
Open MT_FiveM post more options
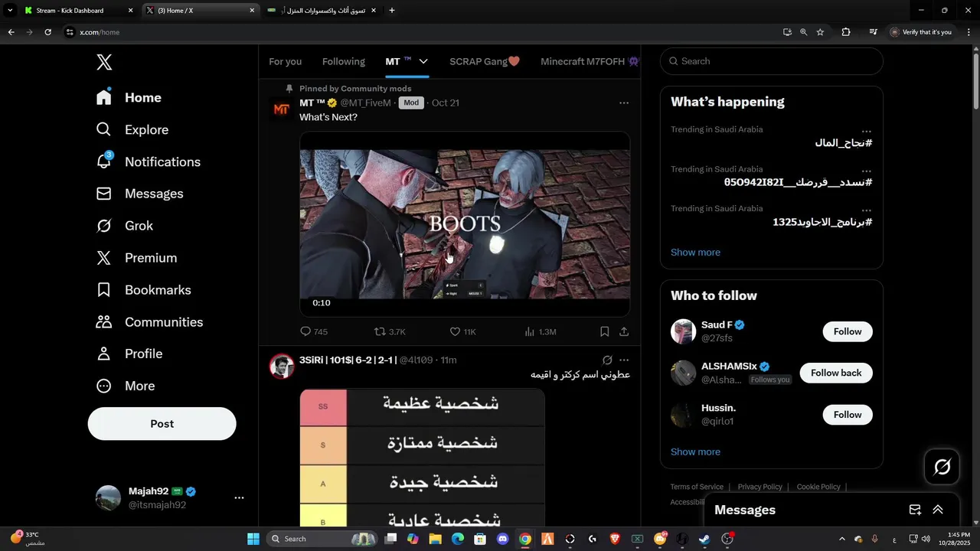pos(624,103)
